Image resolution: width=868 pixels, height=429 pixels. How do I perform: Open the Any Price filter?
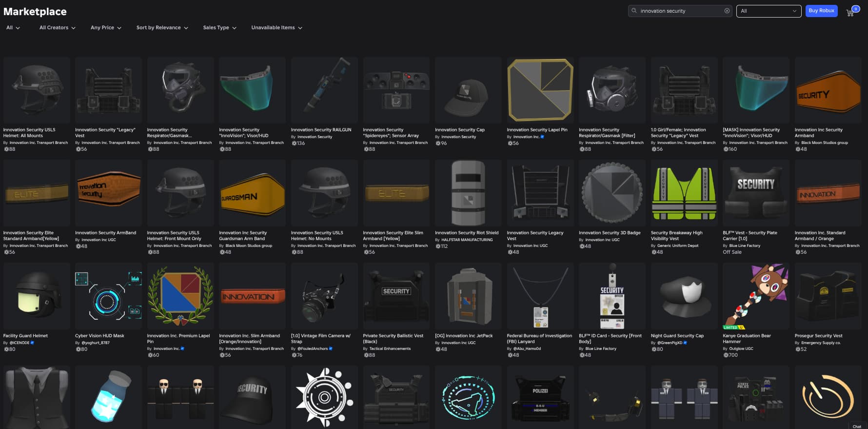tap(106, 28)
